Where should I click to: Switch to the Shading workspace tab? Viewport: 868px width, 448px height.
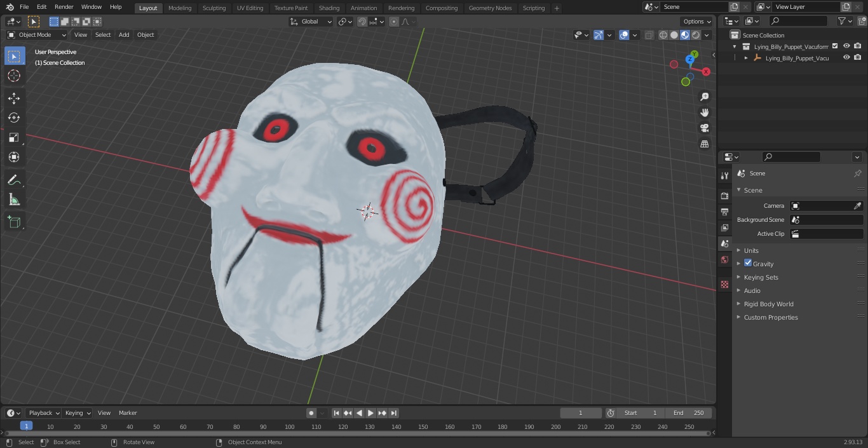pyautogui.click(x=329, y=8)
